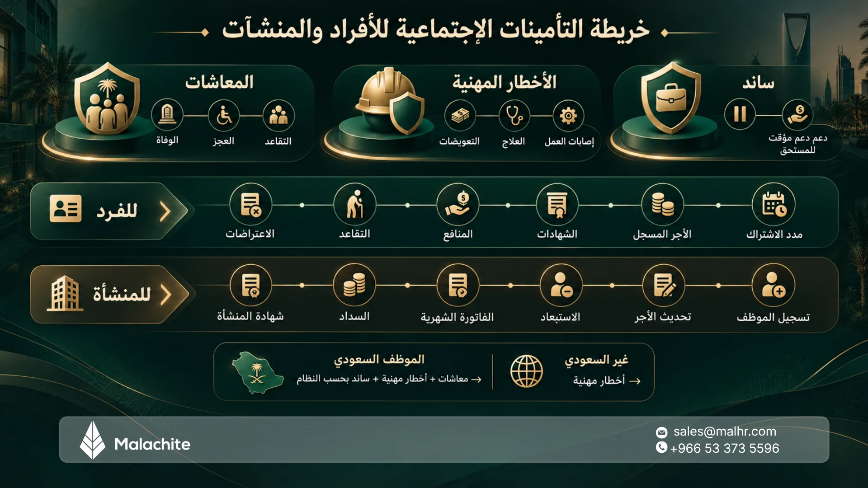The width and height of the screenshot is (868, 488).
Task: Click the objections (الاعتراضات) document icon
Action: click(x=250, y=205)
